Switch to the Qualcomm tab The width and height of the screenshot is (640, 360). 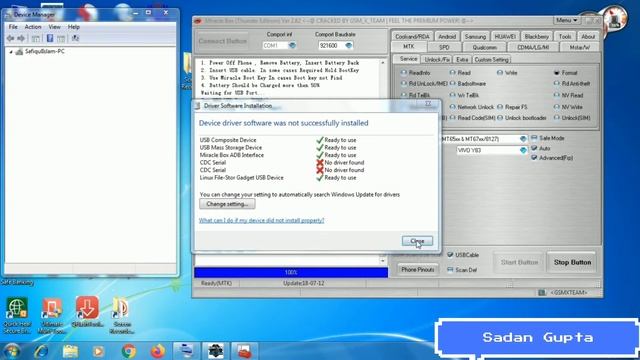point(484,47)
